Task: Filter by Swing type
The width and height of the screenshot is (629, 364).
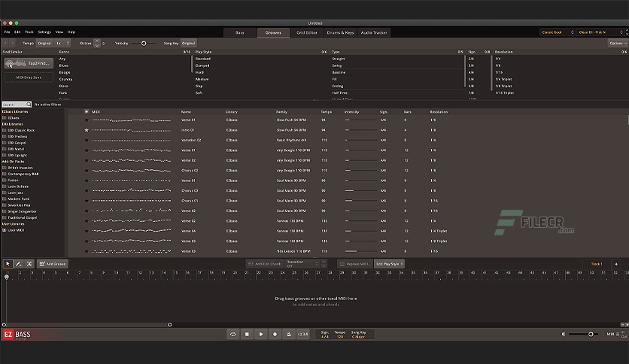Action: tap(337, 65)
